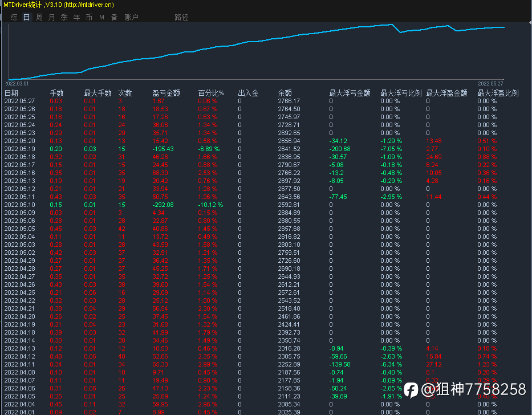Sort by the 手数 column header
This screenshot has width=532, height=415.
point(56,93)
